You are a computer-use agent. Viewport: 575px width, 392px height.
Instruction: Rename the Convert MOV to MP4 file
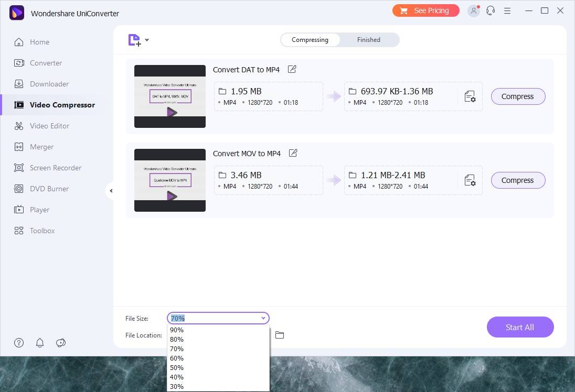293,153
